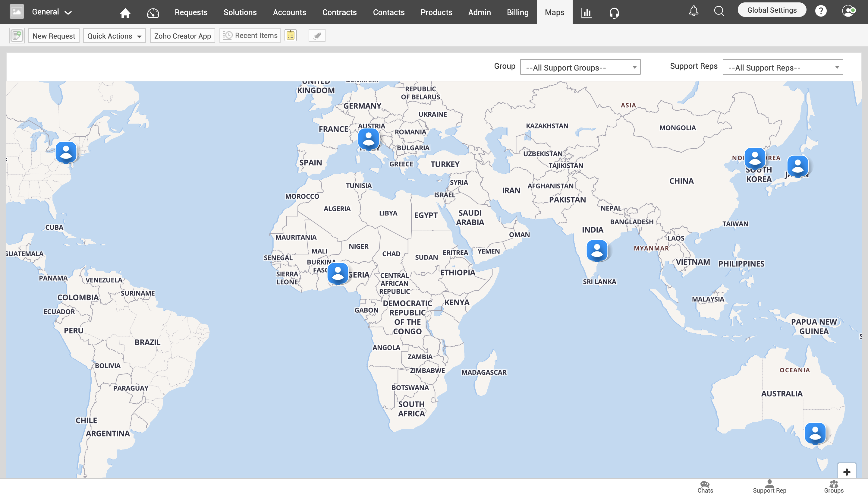Open the Quick Actions dropdown
The height and width of the screenshot is (495, 868).
114,36
